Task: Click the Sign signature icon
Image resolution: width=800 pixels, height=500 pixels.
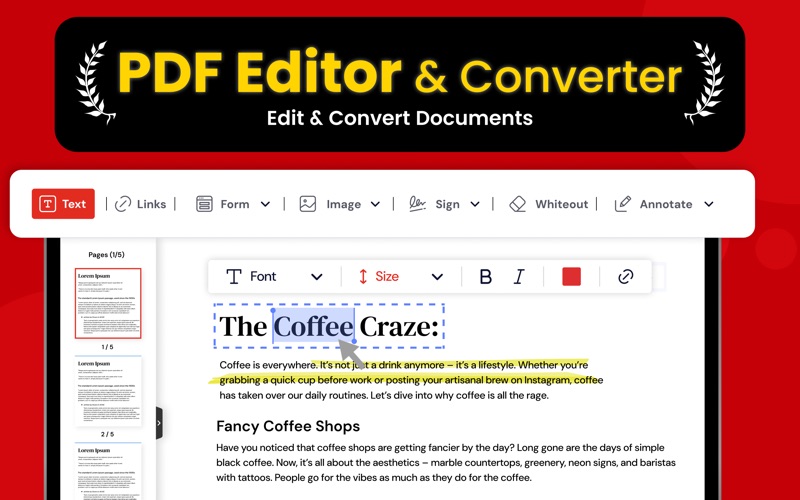Action: [417, 204]
